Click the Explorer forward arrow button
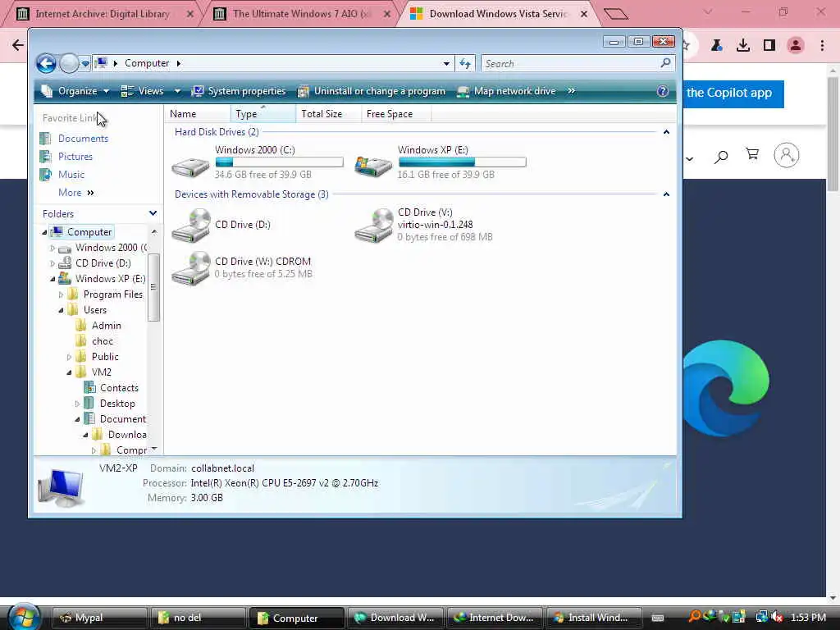This screenshot has height=630, width=840. 69,64
